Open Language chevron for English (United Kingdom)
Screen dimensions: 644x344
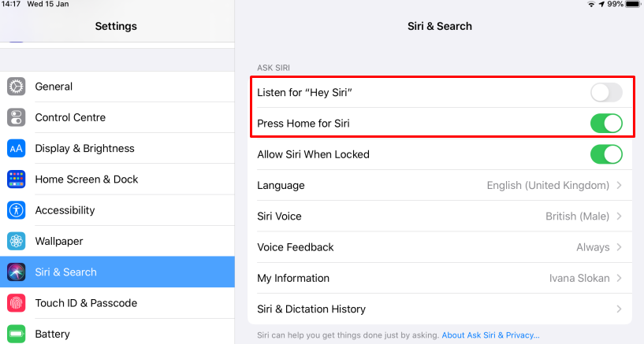pyautogui.click(x=619, y=186)
